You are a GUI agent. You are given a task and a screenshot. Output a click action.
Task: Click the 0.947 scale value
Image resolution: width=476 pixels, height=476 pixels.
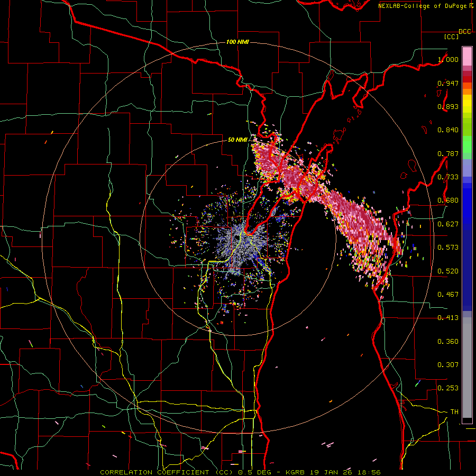pos(448,83)
